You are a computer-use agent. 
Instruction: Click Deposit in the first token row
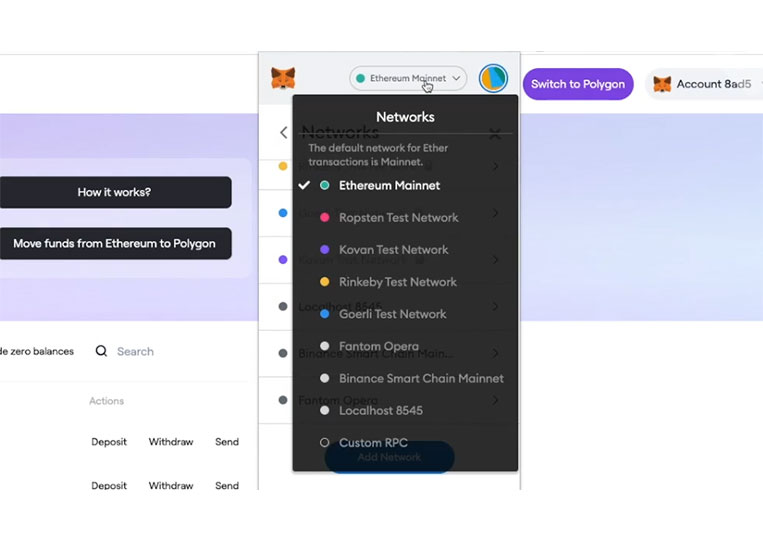coord(109,442)
